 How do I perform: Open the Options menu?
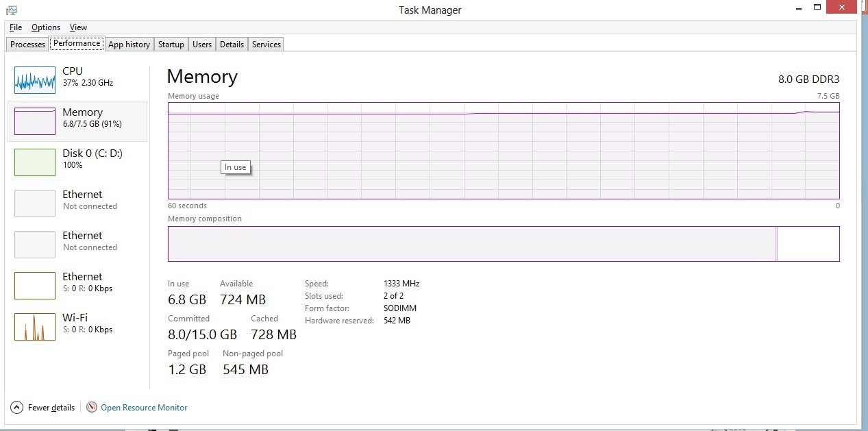click(46, 27)
